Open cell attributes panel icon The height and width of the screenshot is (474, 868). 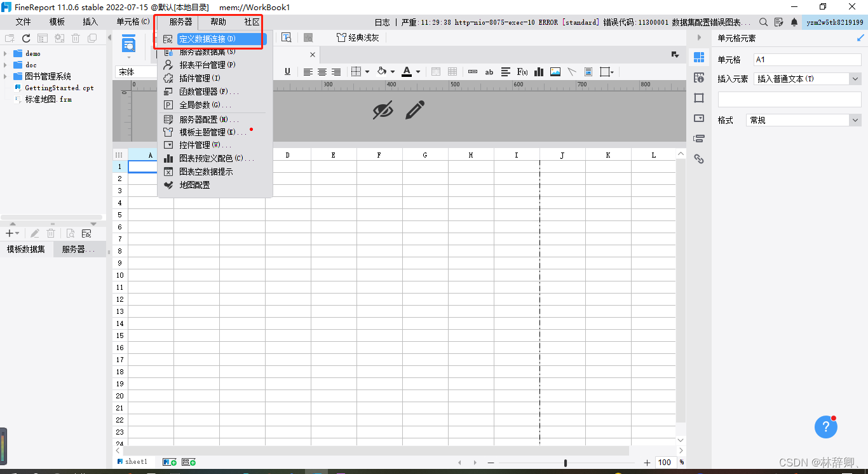point(699,78)
